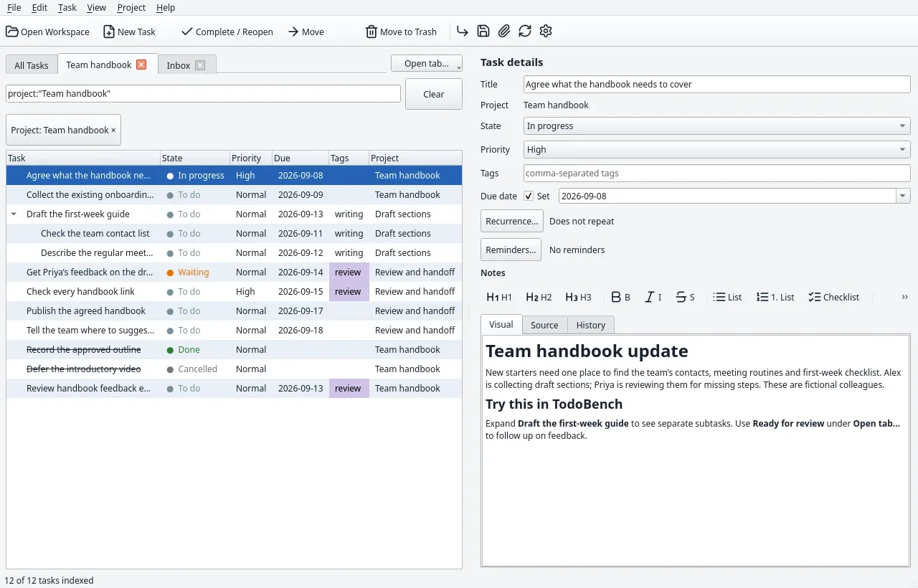Click the Move arrow toolbar item

306,32
